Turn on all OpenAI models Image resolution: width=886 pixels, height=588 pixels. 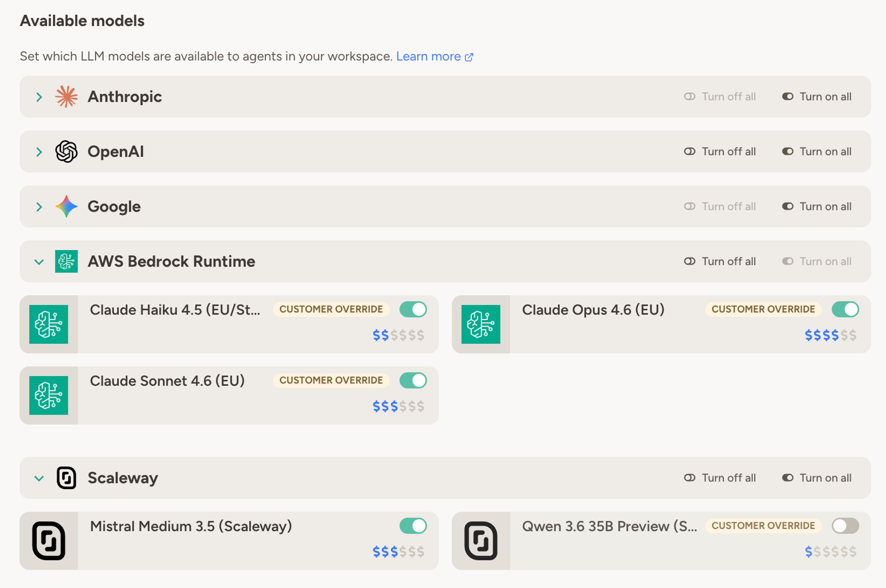(x=817, y=152)
